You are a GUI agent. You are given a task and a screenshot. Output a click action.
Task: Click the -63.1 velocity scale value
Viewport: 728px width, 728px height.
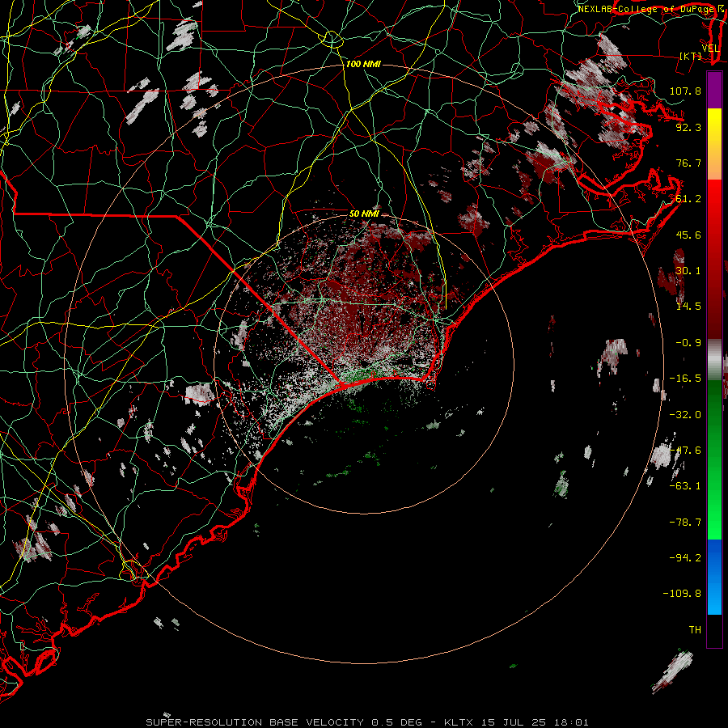tap(685, 486)
